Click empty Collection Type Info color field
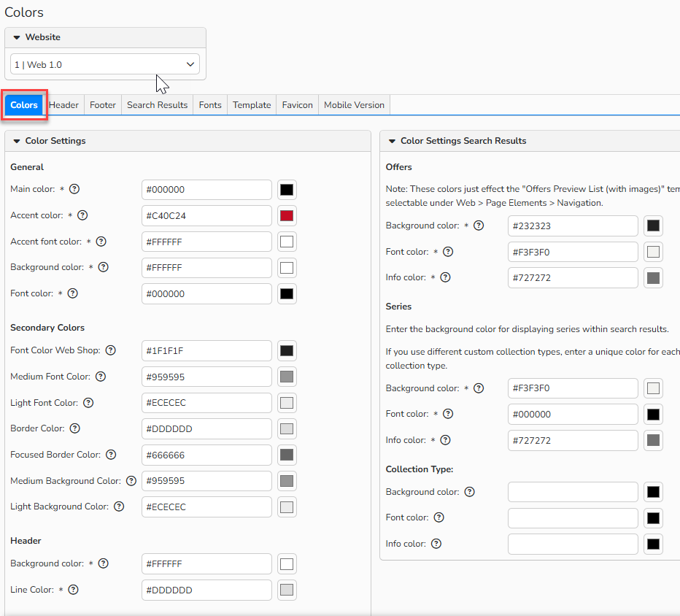 [573, 544]
